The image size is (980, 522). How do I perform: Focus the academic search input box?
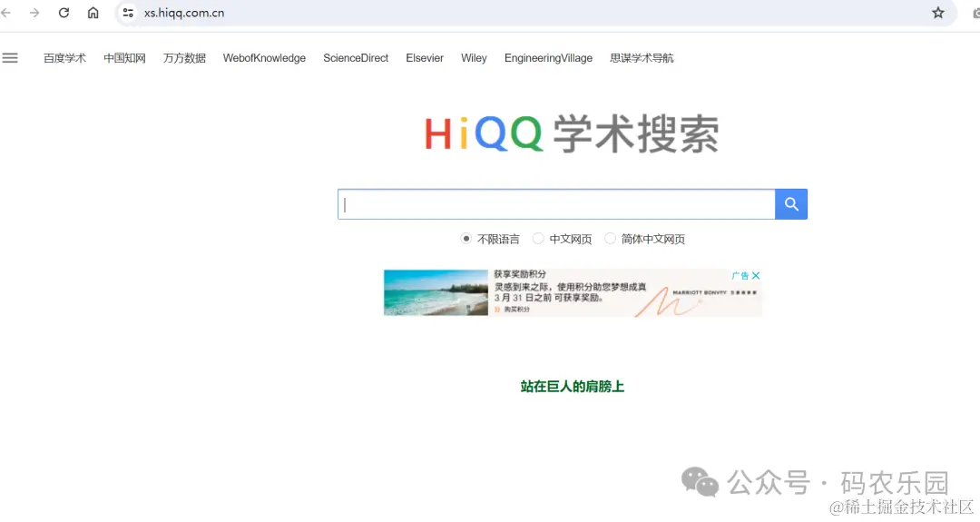[556, 203]
